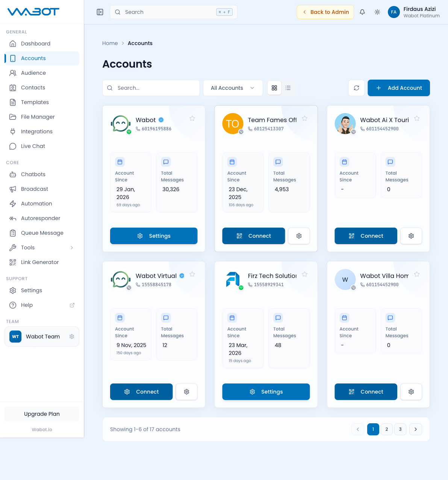Select the Wabot Team switcher

[x=42, y=337]
